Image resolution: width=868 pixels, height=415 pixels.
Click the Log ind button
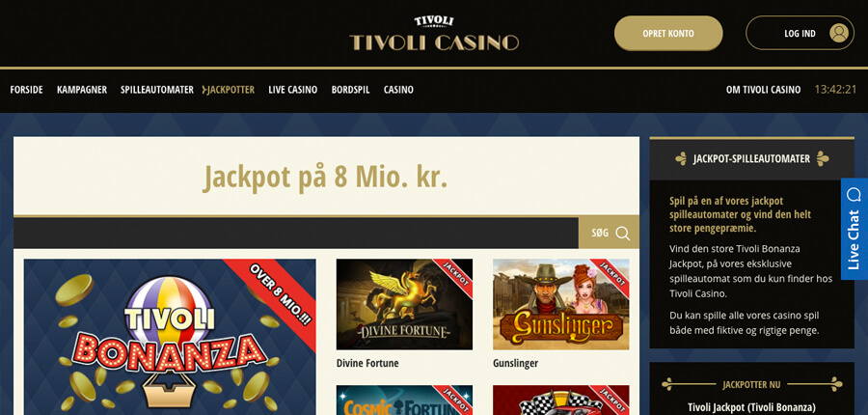pyautogui.click(x=800, y=33)
